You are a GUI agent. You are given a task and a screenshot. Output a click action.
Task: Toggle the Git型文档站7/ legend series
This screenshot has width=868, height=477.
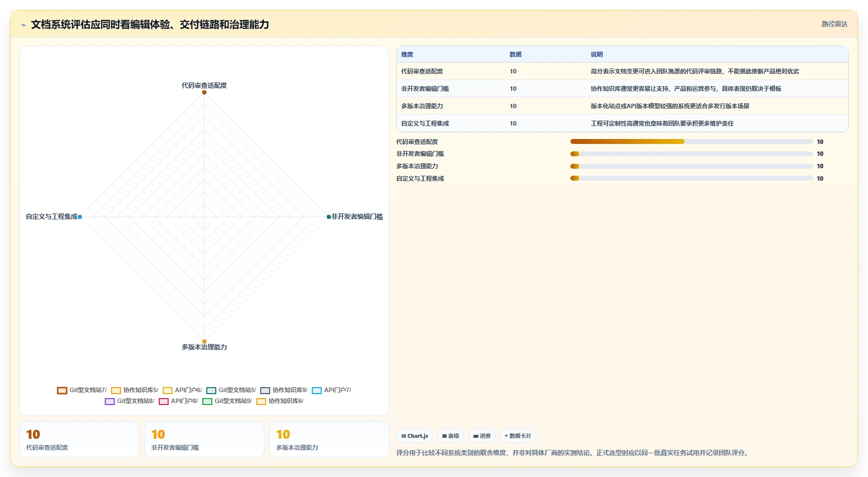[x=82, y=390]
